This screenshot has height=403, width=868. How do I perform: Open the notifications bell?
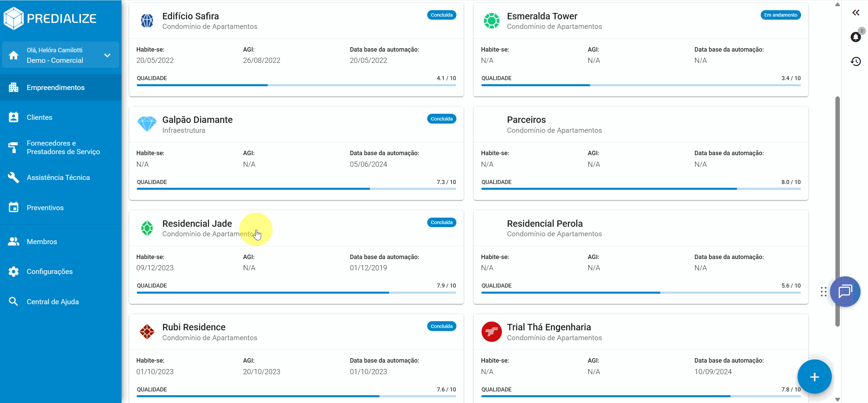point(856,37)
